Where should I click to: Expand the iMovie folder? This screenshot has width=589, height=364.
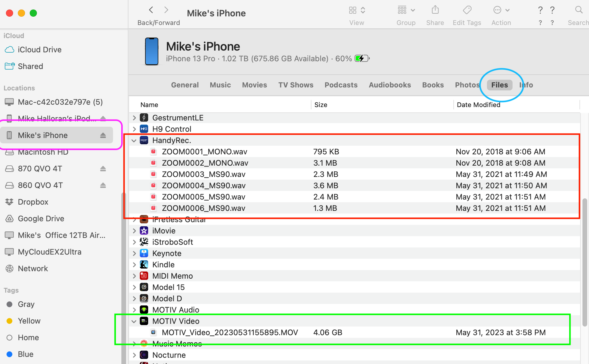tap(134, 231)
